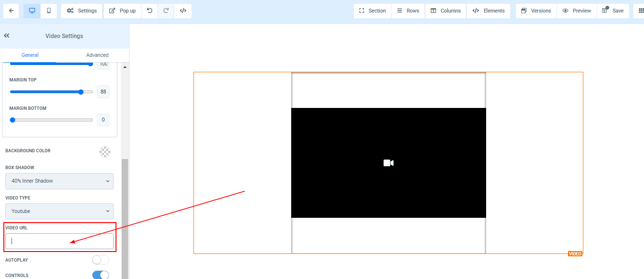Open the Box Shadow dropdown

(x=59, y=181)
